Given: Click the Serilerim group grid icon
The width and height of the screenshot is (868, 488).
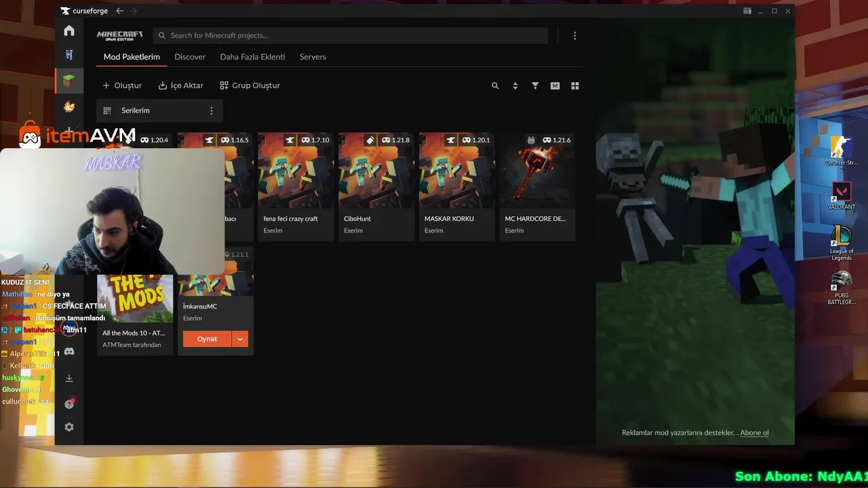Looking at the screenshot, I should click(x=107, y=110).
